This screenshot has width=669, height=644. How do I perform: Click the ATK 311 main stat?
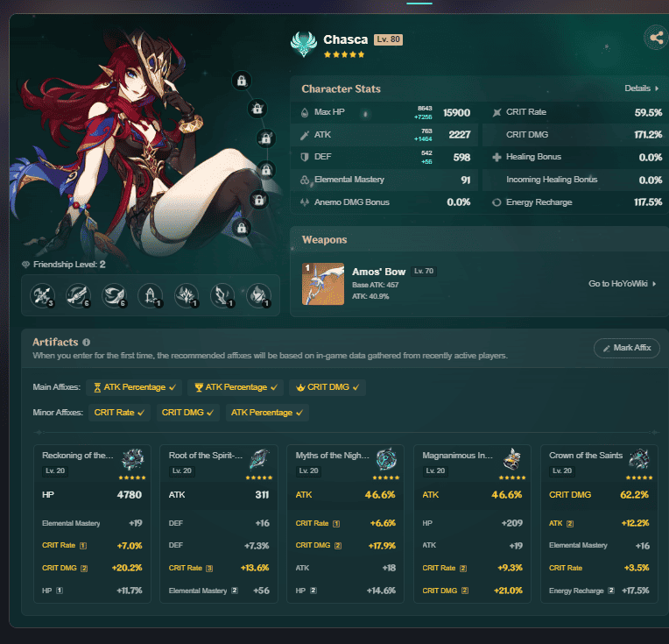(219, 495)
